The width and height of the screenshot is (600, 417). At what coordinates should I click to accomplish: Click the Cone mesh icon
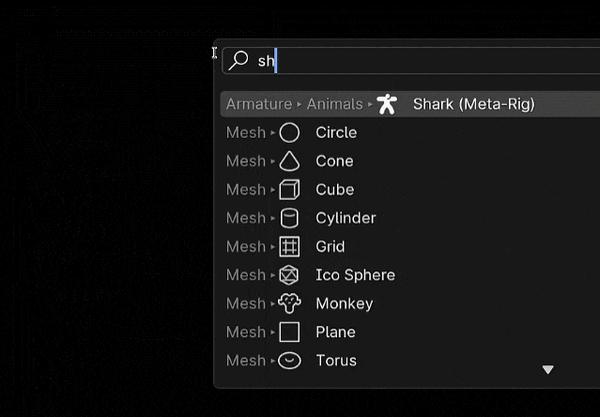tap(289, 161)
